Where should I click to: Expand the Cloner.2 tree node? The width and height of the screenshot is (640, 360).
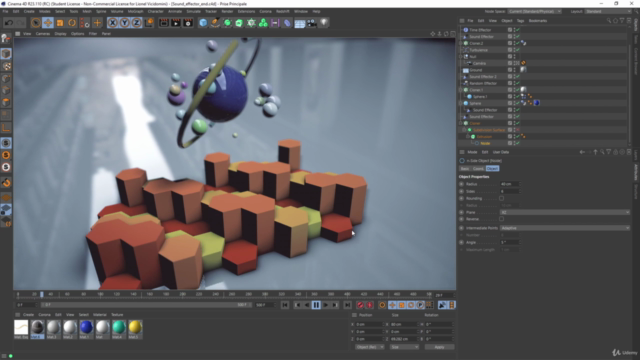pyautogui.click(x=461, y=43)
